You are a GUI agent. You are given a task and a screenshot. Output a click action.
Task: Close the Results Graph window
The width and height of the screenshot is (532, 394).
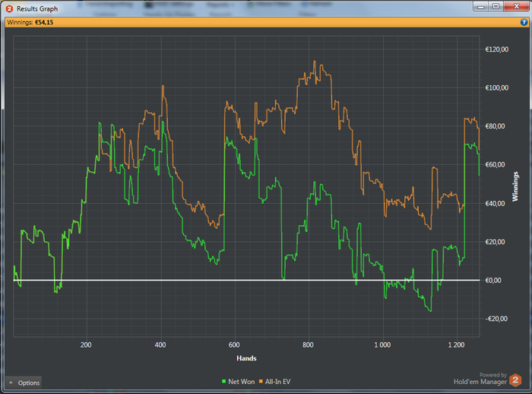pyautogui.click(x=516, y=6)
